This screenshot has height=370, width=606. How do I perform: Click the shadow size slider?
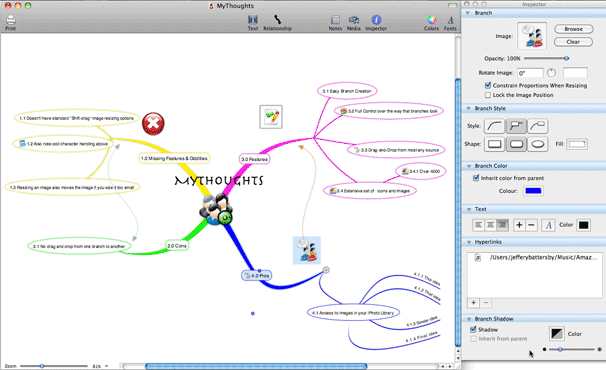572,350
